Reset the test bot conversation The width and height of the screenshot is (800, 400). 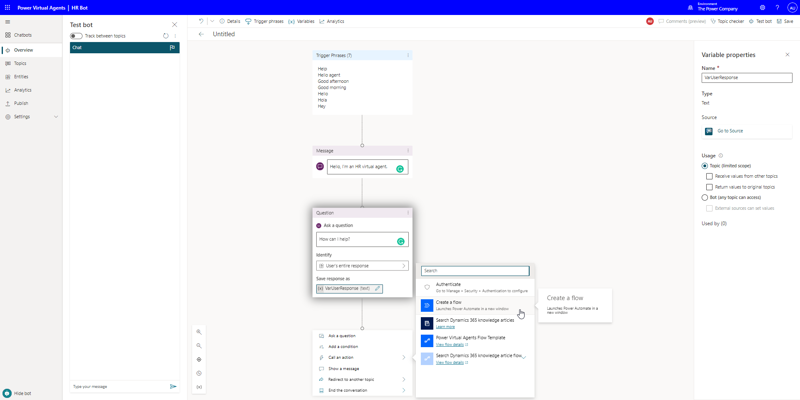(166, 36)
